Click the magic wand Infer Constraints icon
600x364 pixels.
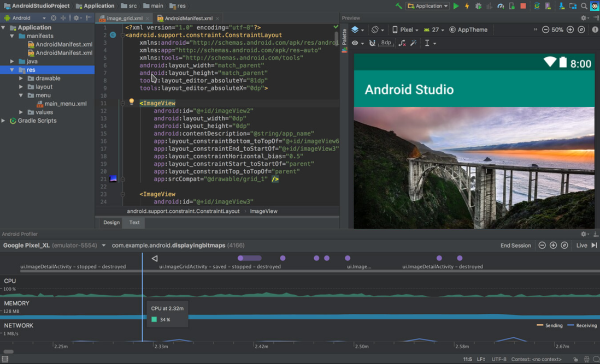[x=414, y=43]
